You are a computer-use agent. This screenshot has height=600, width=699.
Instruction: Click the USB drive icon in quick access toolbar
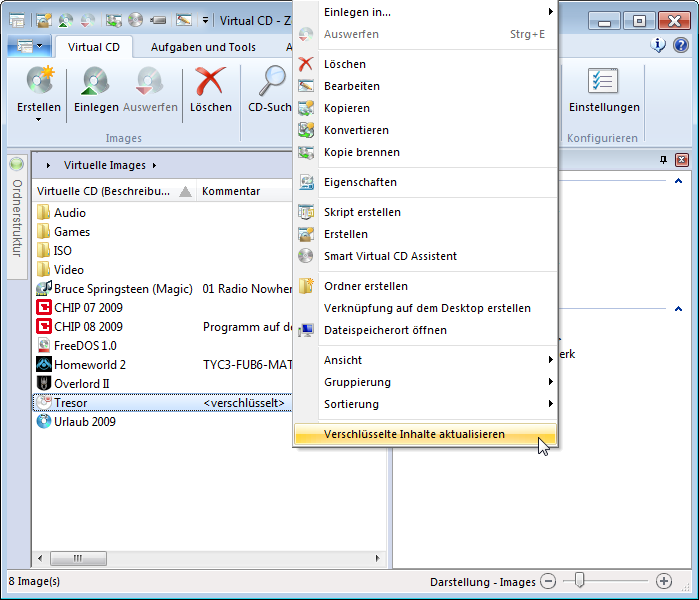158,20
